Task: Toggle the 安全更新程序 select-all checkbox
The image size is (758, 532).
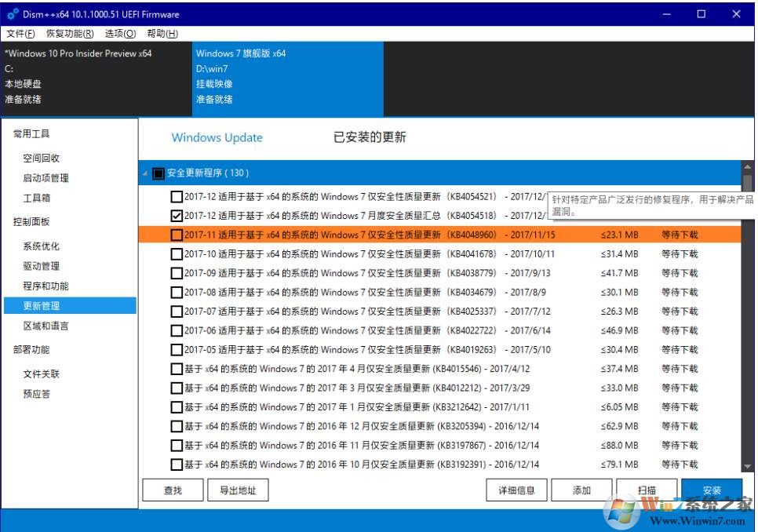Action: [159, 173]
